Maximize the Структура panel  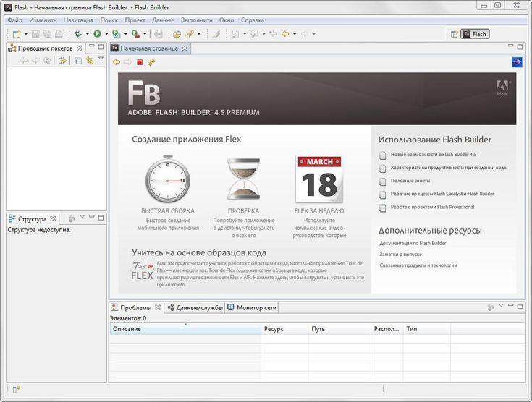(101, 218)
